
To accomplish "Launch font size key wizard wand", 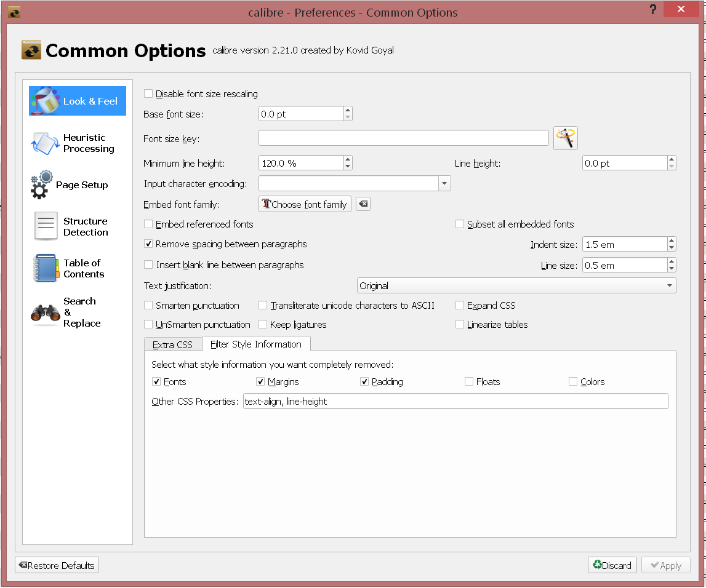I will pos(565,138).
